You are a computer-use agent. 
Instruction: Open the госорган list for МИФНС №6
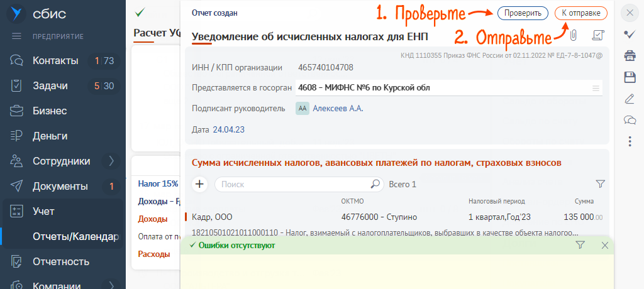(595, 88)
